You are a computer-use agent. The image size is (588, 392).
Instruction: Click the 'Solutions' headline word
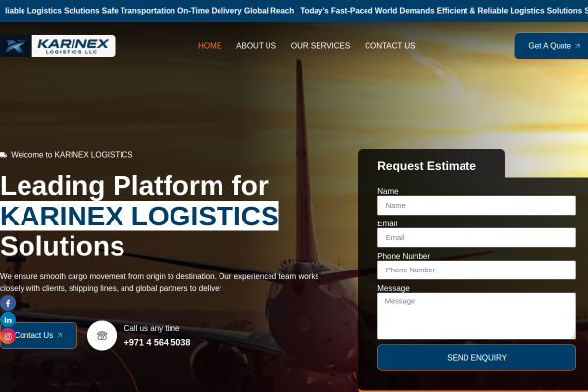coord(63,246)
